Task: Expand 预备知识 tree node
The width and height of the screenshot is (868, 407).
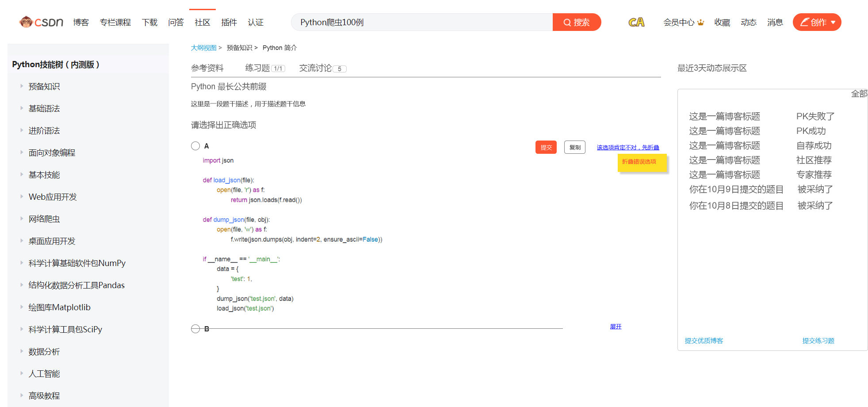Action: (x=22, y=86)
